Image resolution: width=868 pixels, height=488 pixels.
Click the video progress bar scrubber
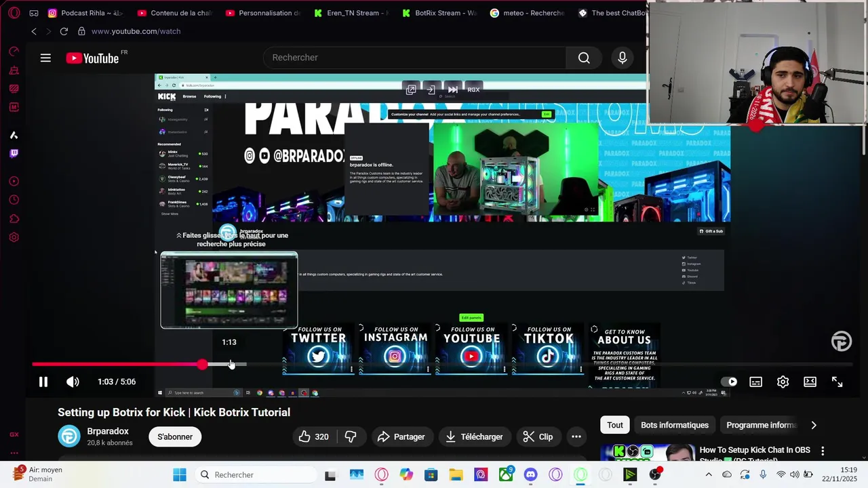pyautogui.click(x=202, y=365)
